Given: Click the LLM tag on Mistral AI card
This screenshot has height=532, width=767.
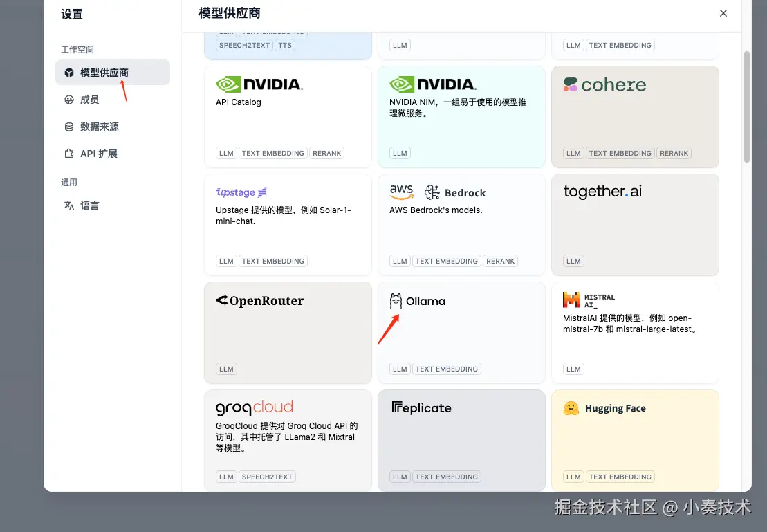Looking at the screenshot, I should point(573,369).
